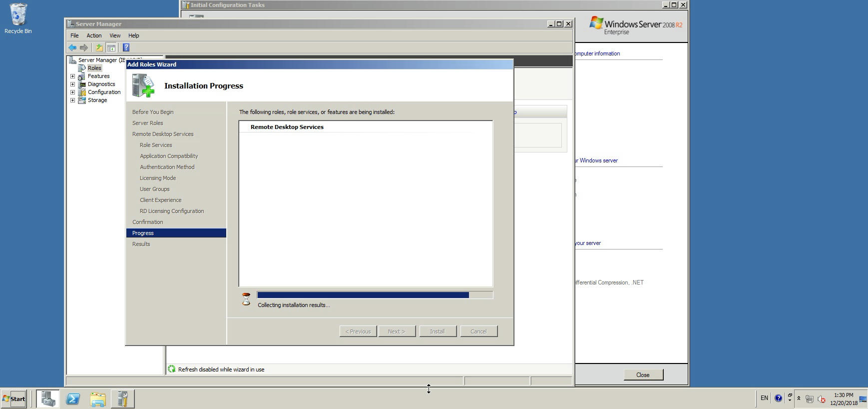Open Recycle Bin icon on desktop

point(18,19)
